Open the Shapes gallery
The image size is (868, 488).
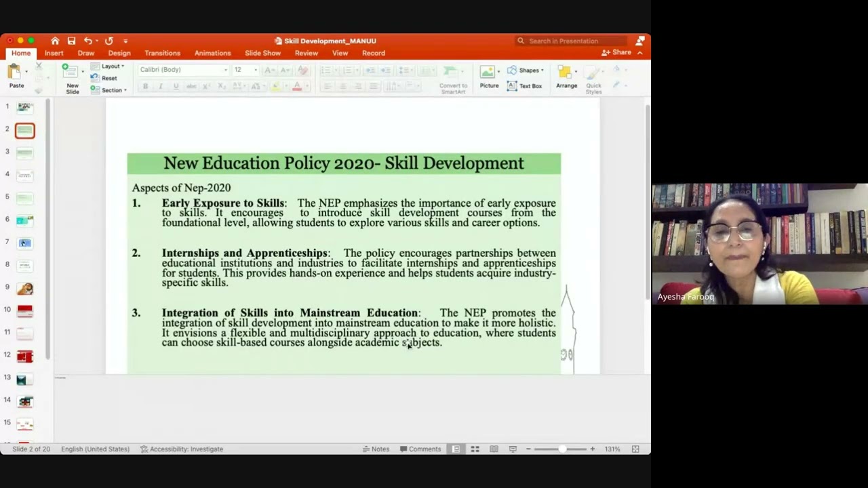click(x=526, y=70)
